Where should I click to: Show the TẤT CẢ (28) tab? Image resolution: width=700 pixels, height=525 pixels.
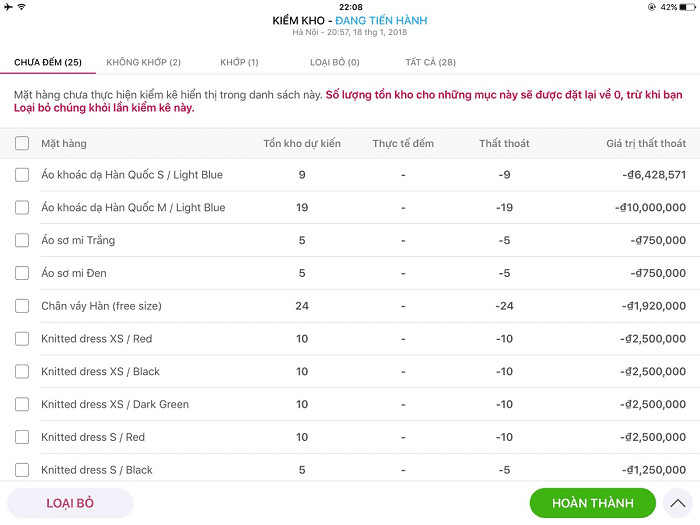point(430,62)
